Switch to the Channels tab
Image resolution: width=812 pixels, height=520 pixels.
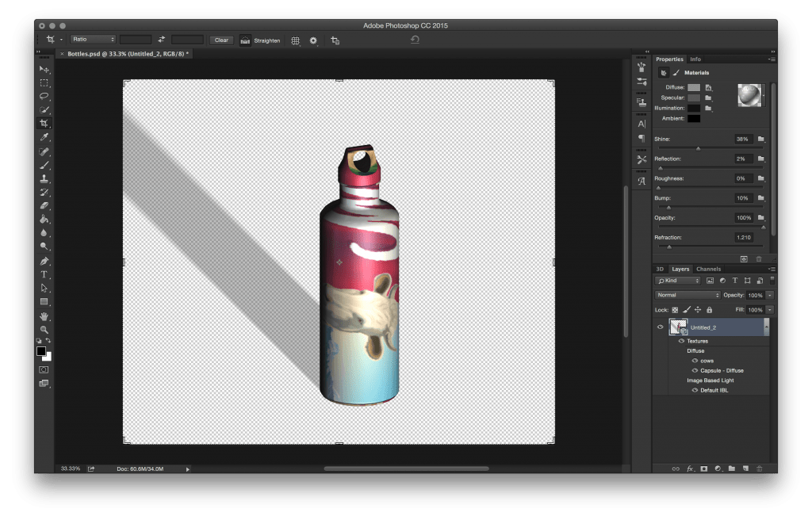click(708, 269)
